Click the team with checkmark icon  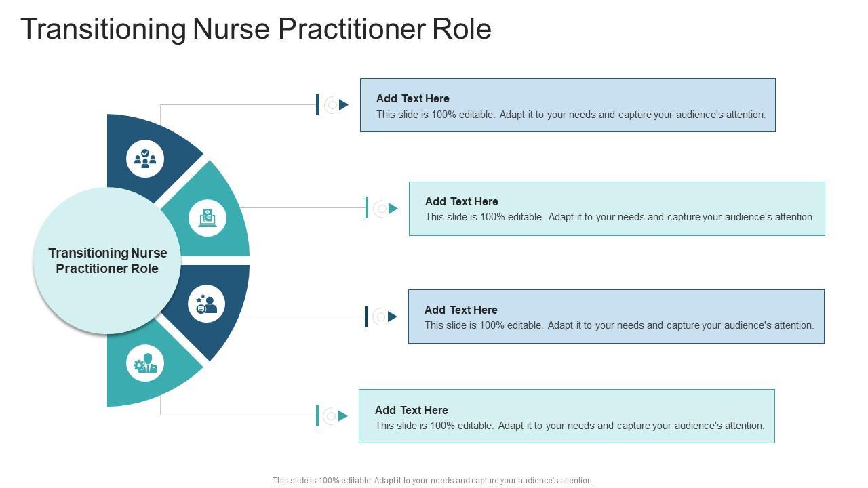pyautogui.click(x=145, y=159)
